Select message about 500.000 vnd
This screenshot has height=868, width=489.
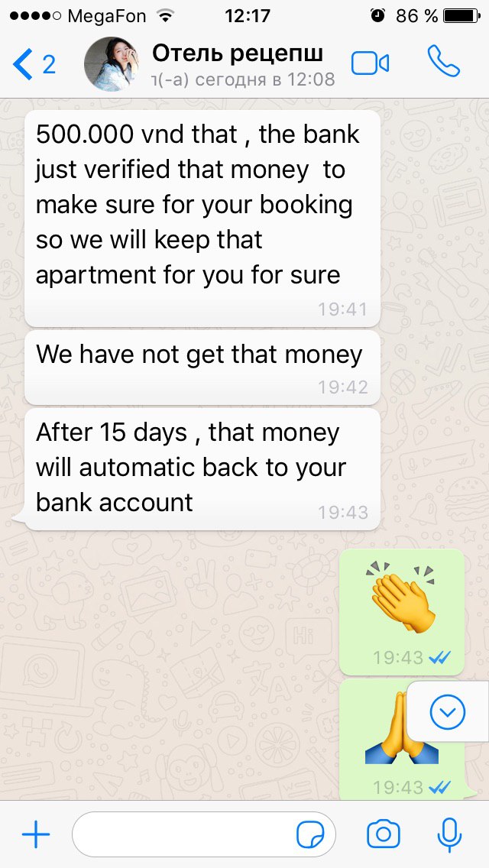202,218
